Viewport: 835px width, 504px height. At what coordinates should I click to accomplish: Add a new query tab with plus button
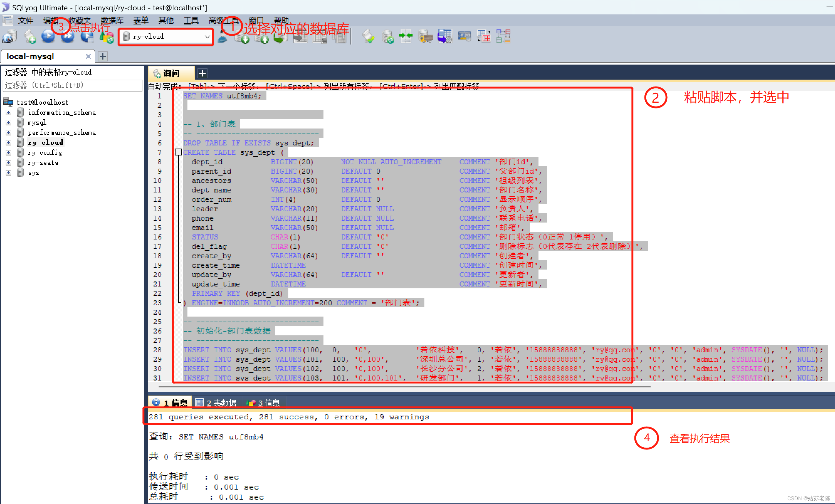[x=202, y=73]
